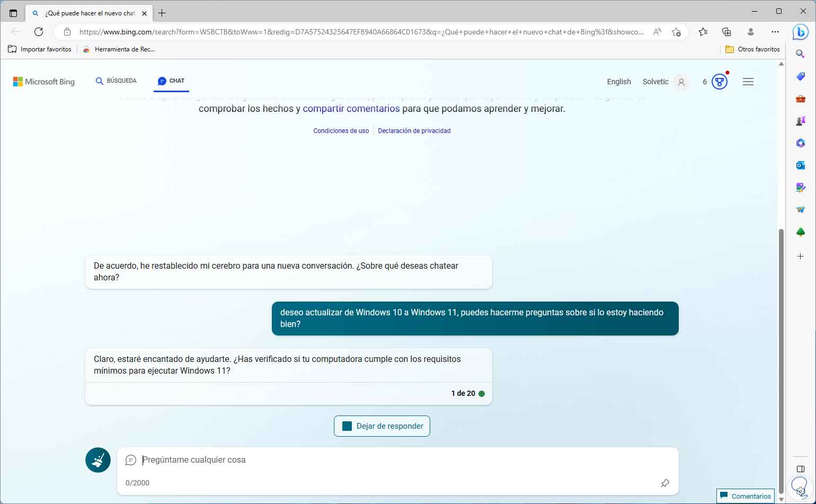Open the Outlook sidebar icon
Viewport: 816px width, 504px height.
point(801,165)
